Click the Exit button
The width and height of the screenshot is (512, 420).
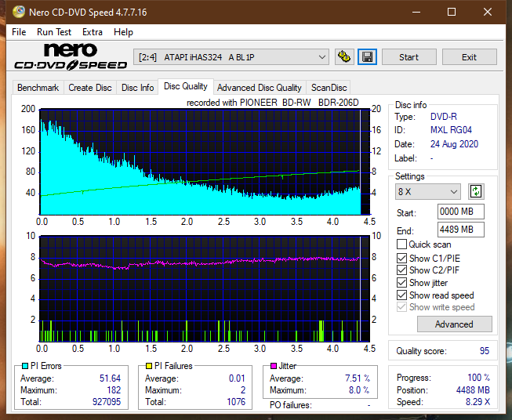point(469,57)
